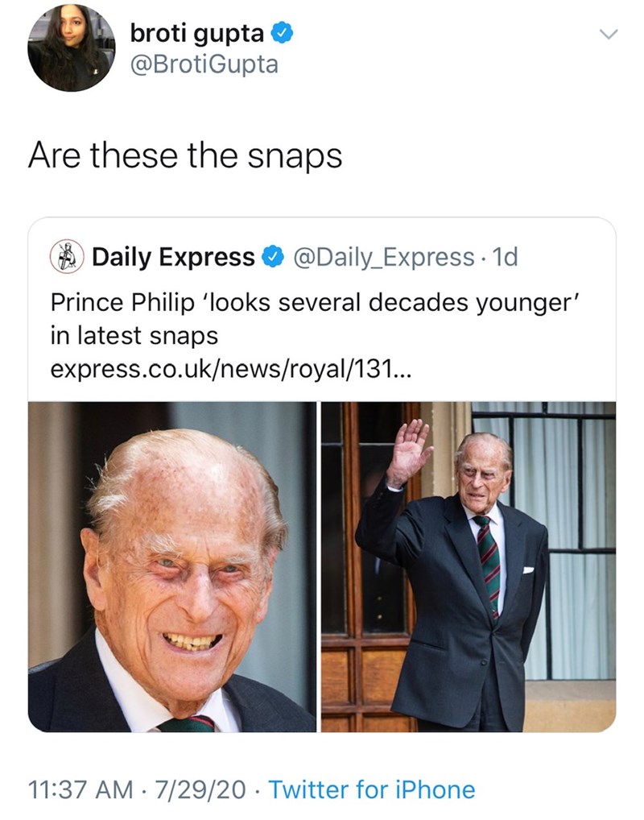
Task: Click the Daily Express verified checkmark
Action: click(274, 258)
